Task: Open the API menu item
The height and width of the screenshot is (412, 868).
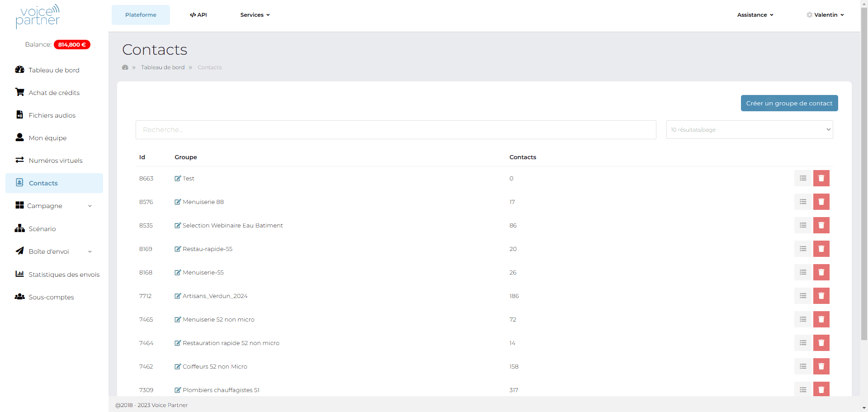Action: tap(198, 15)
